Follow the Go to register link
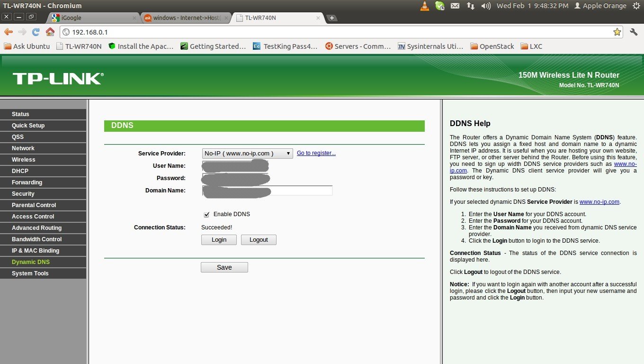The height and width of the screenshot is (364, 644). point(316,153)
